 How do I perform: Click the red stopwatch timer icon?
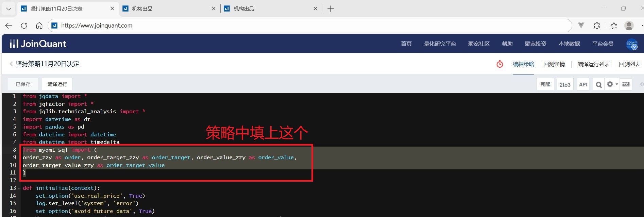pos(499,64)
